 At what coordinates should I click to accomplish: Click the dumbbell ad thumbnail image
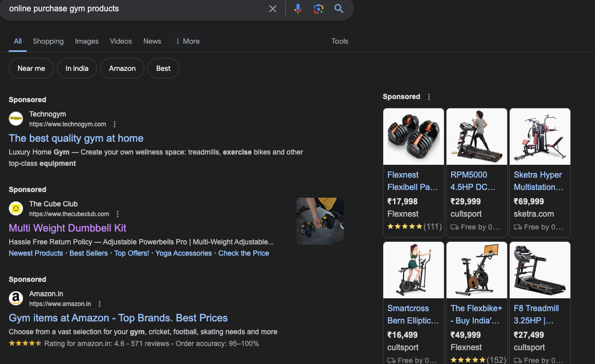point(320,221)
